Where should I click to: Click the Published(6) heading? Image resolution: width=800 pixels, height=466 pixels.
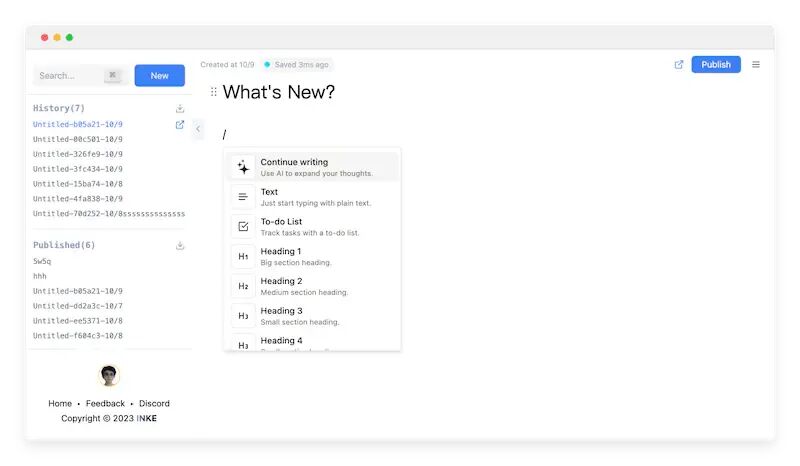pyautogui.click(x=64, y=244)
